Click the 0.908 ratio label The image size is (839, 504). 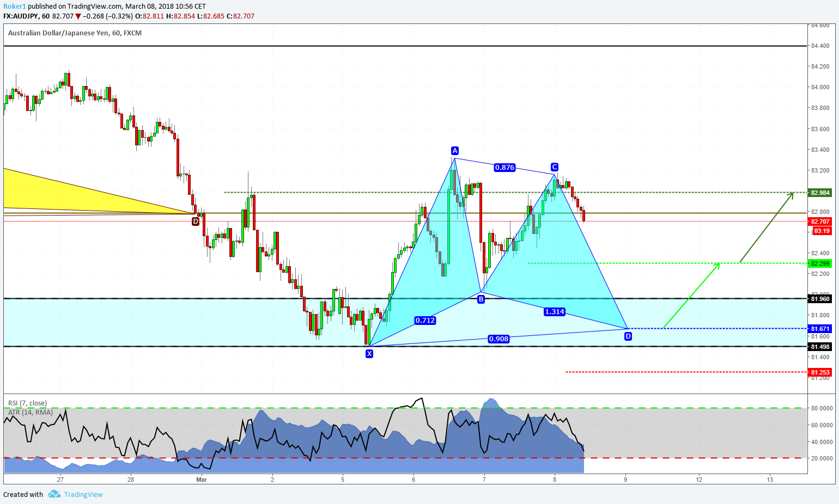(498, 339)
